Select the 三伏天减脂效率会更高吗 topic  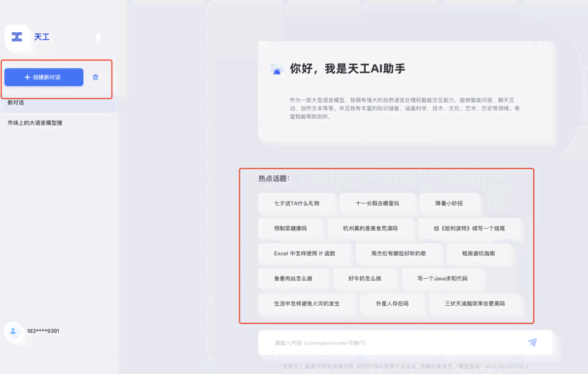475,304
